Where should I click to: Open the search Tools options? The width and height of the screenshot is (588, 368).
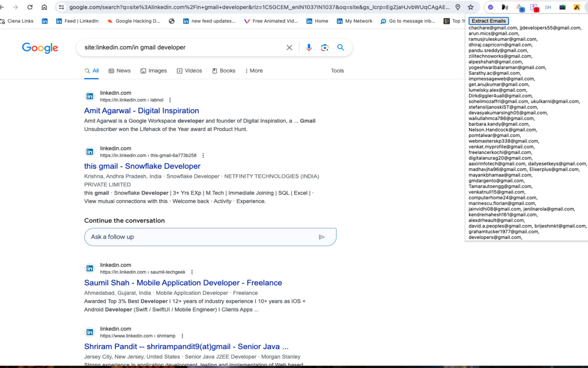click(x=338, y=71)
